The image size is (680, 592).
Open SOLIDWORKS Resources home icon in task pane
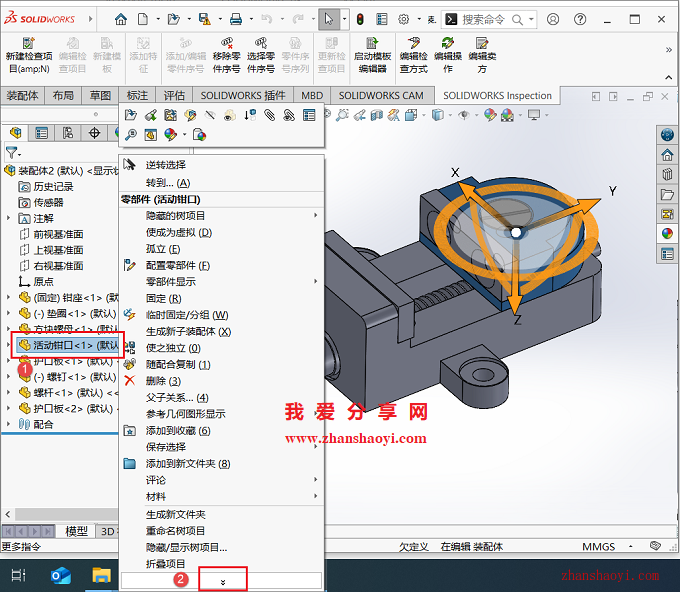pyautogui.click(x=667, y=154)
